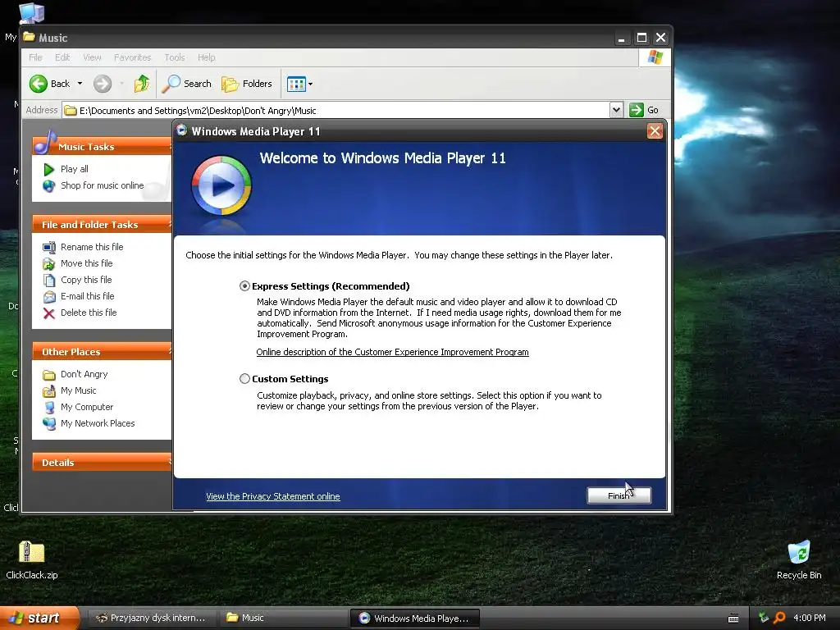The height and width of the screenshot is (630, 840).
Task: Open the File menu
Action: pos(35,57)
